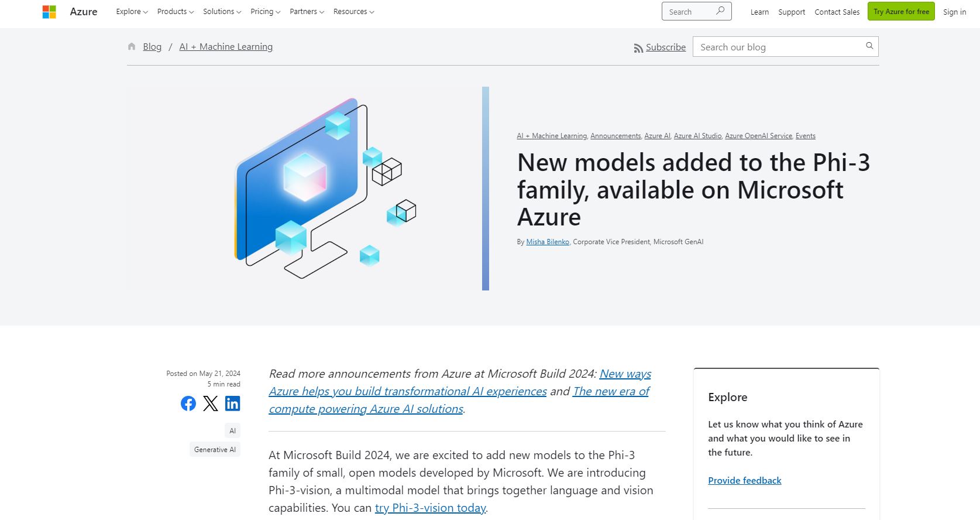The height and width of the screenshot is (520, 980).
Task: Open the Products dropdown menu
Action: [x=175, y=12]
